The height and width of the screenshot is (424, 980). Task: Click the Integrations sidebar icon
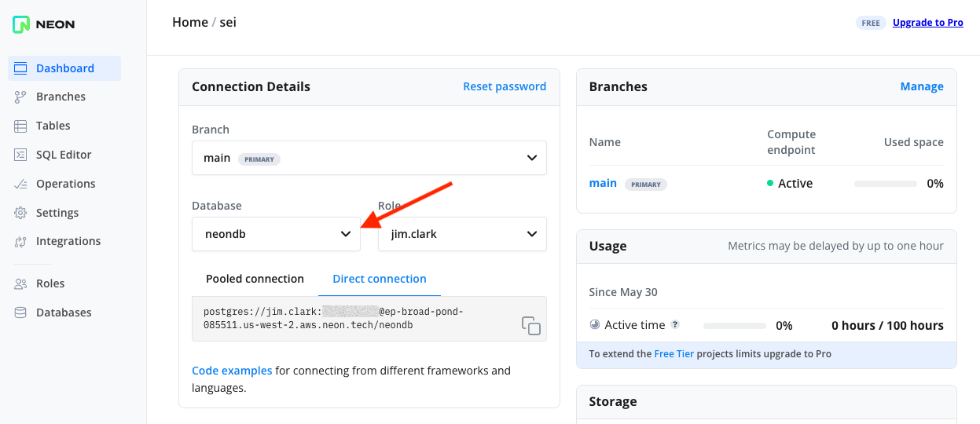point(21,242)
